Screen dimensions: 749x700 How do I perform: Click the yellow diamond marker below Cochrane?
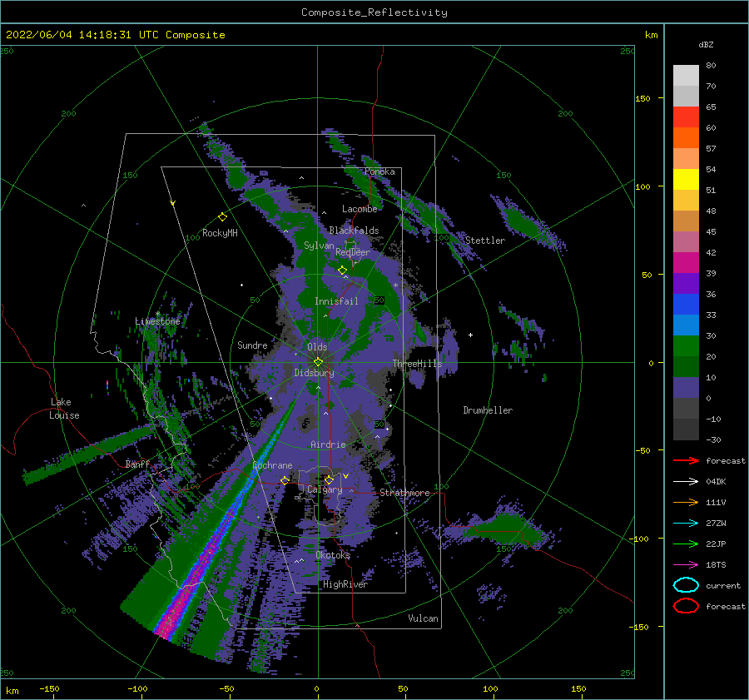click(x=285, y=480)
